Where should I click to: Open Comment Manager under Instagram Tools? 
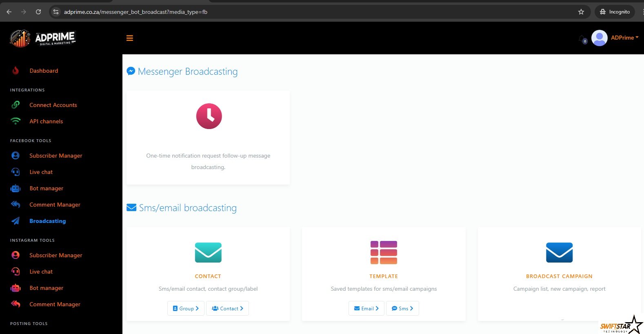55,304
